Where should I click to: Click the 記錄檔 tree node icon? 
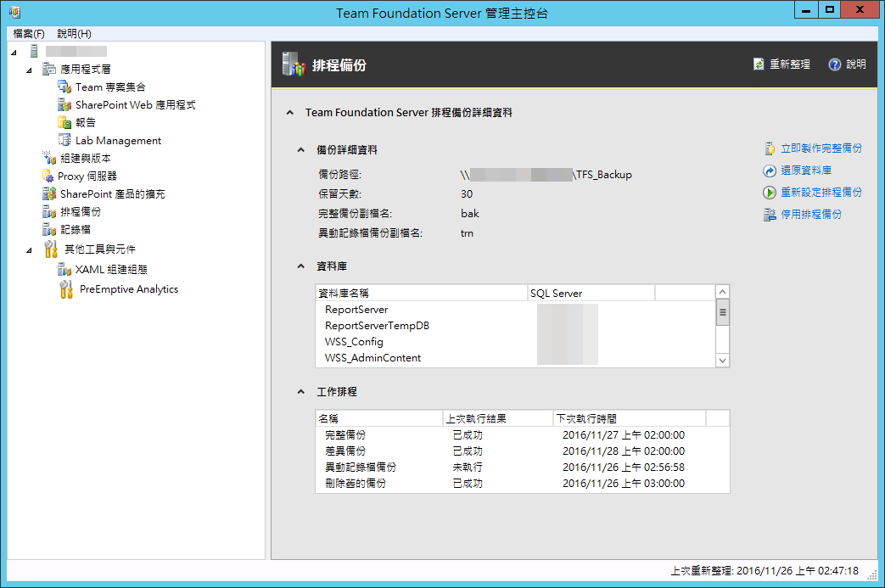49,230
